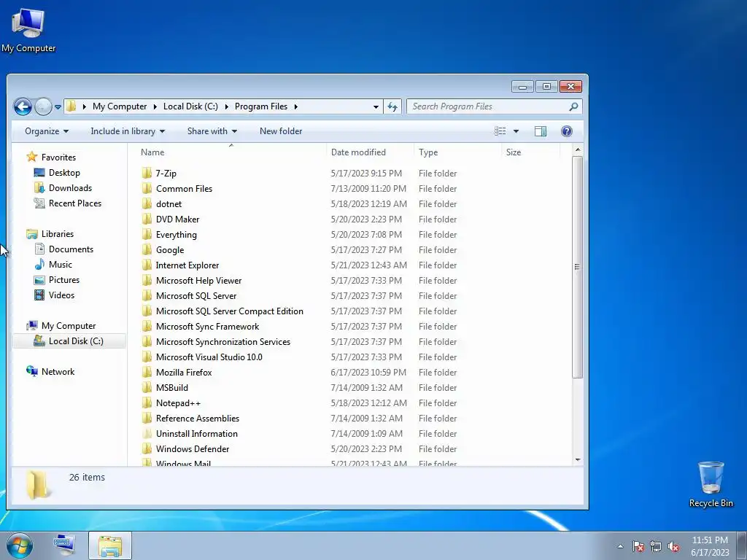Select Recent Places in Favorites
This screenshot has width=747, height=560.
point(75,203)
